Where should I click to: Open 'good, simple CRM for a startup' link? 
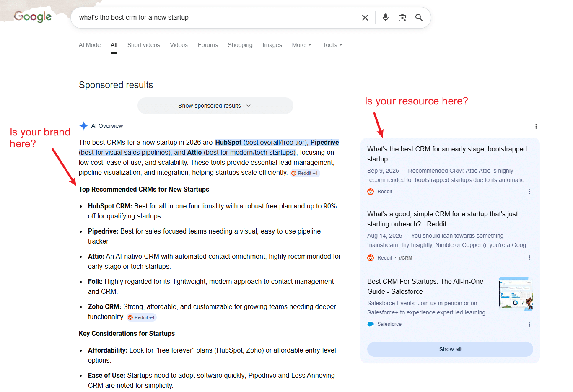click(442, 219)
